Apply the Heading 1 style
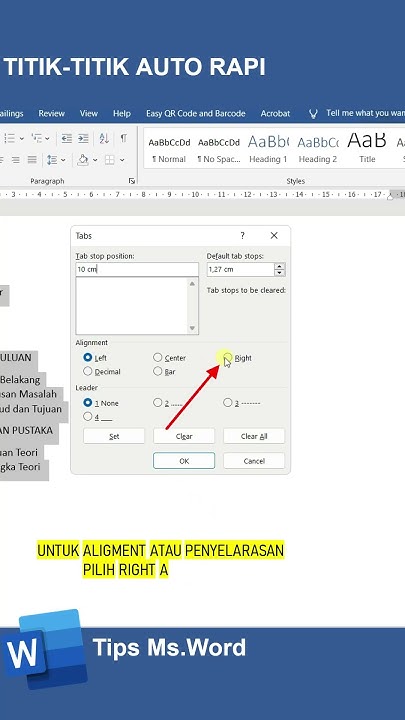This screenshot has width=405, height=720. (268, 150)
